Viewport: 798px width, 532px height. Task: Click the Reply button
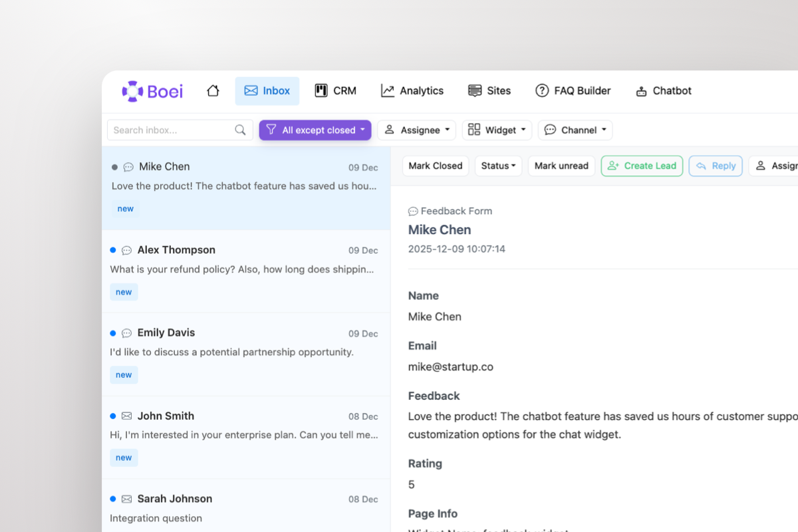[x=716, y=166]
